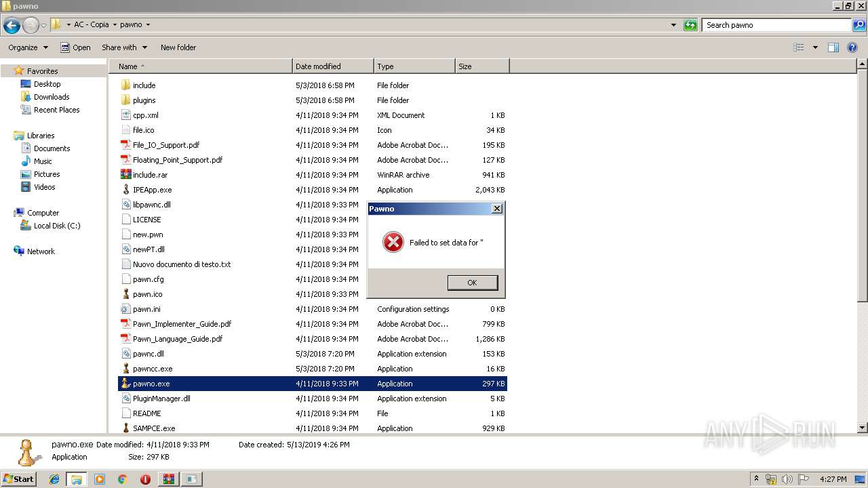Select Local Disk (C:) in sidebar

point(57,226)
